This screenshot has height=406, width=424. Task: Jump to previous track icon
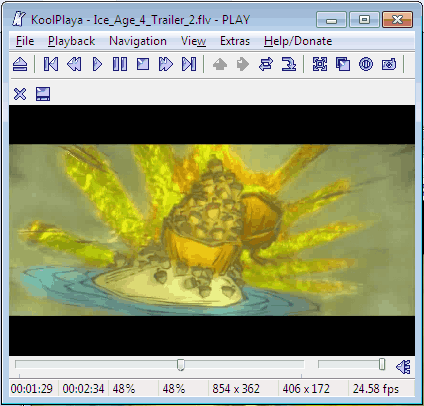point(51,64)
